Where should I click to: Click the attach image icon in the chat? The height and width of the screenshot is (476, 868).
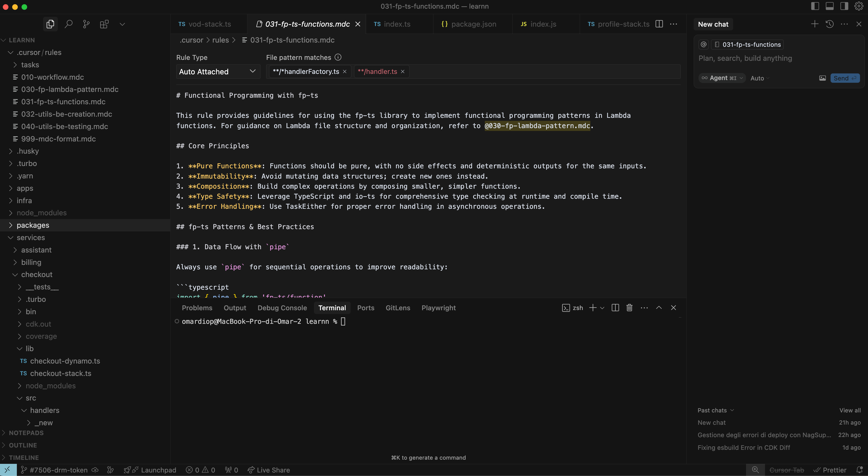tap(822, 78)
